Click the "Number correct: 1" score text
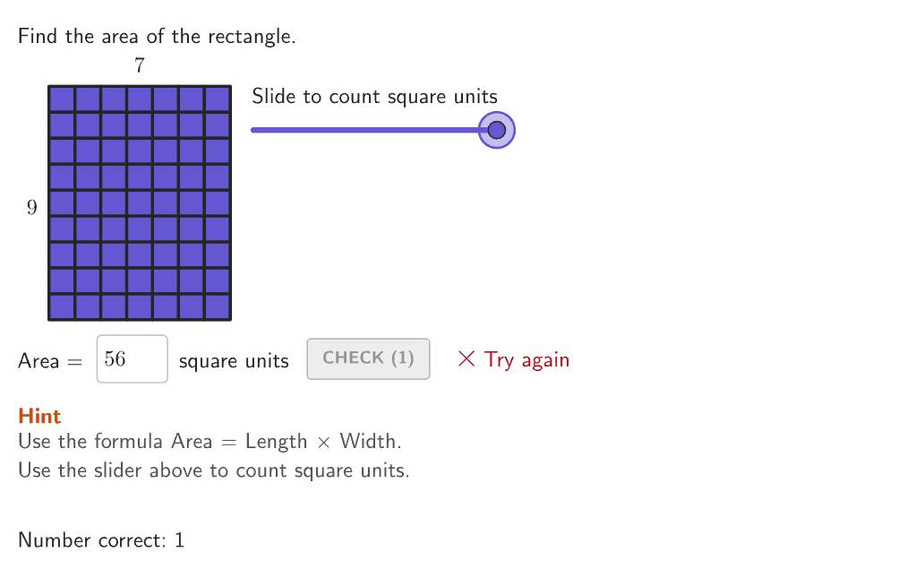The width and height of the screenshot is (924, 578). (101, 540)
